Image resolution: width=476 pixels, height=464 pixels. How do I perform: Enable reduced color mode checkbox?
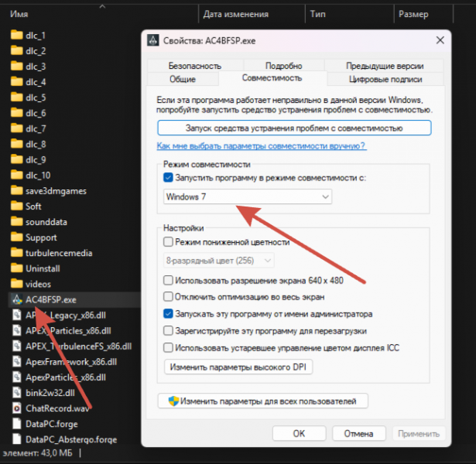click(168, 242)
